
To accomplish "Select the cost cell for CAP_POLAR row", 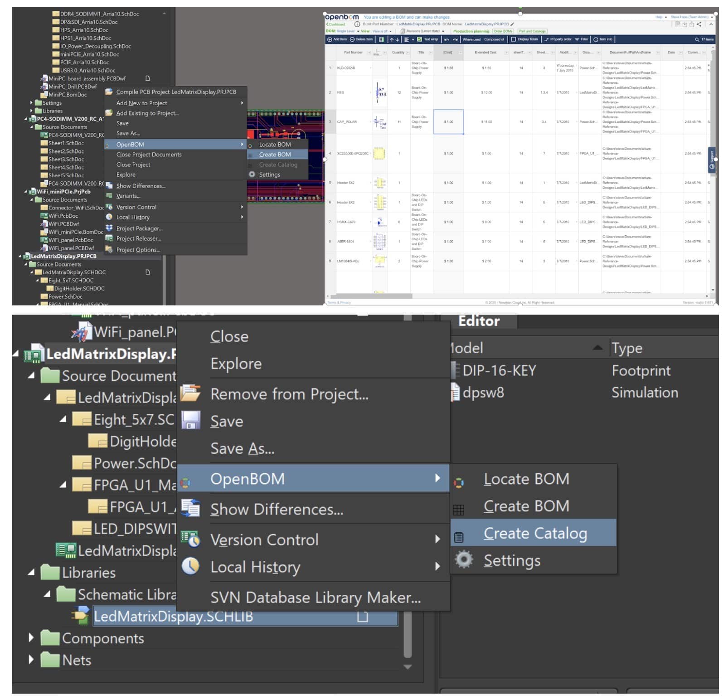I will 448,122.
